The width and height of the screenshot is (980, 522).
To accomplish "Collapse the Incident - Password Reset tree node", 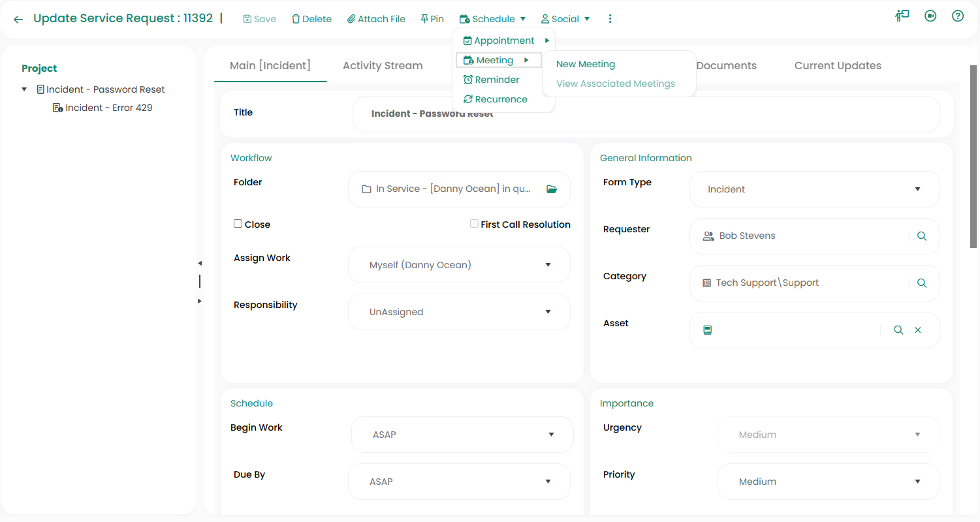I will (x=24, y=89).
